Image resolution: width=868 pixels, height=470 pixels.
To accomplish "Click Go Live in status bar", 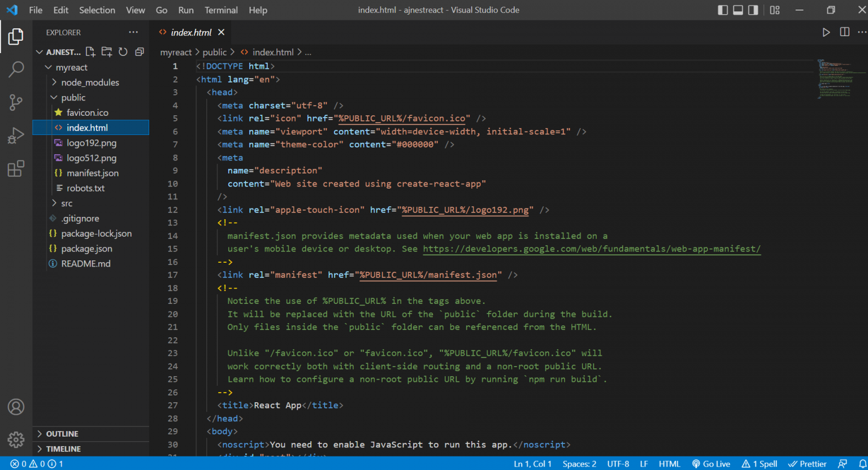I will (711, 464).
